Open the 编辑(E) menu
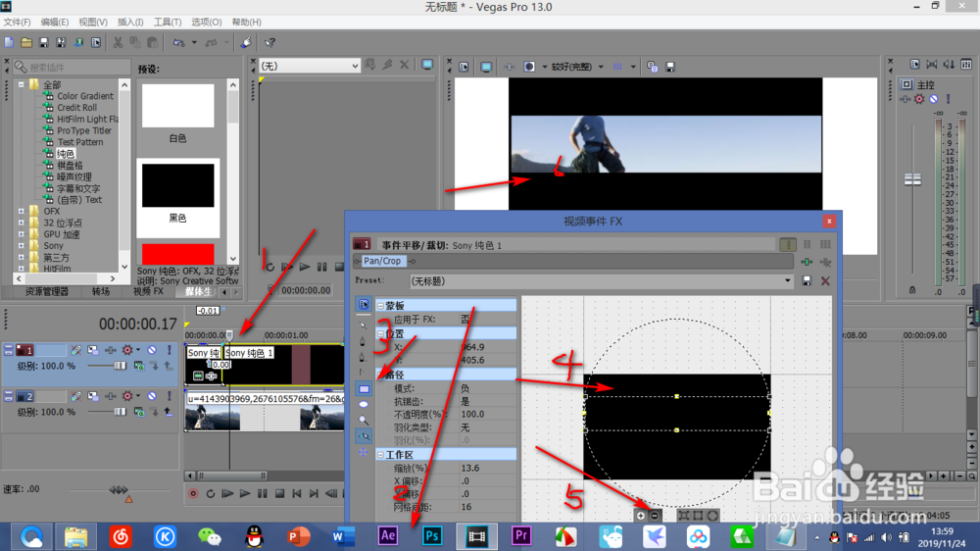Screen dimensions: 980x551 55,22
